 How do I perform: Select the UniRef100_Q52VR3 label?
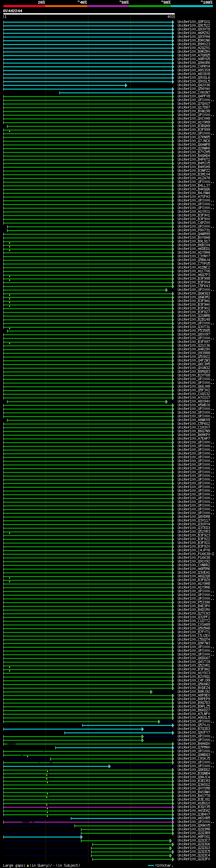pyautogui.click(x=194, y=532)
